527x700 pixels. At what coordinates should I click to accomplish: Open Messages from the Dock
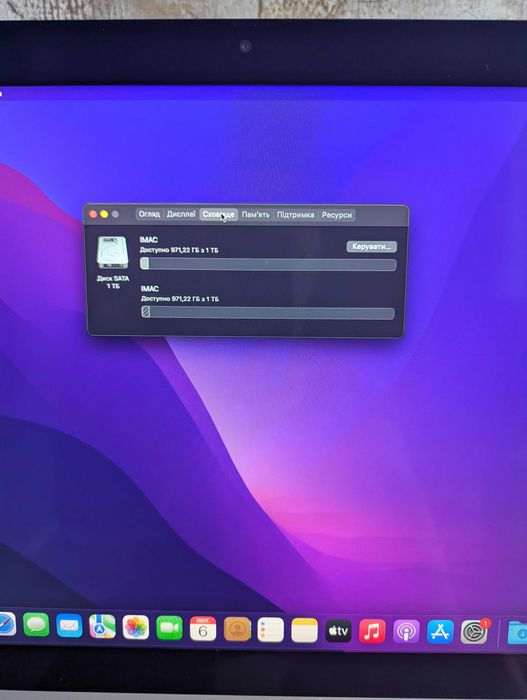(x=36, y=625)
